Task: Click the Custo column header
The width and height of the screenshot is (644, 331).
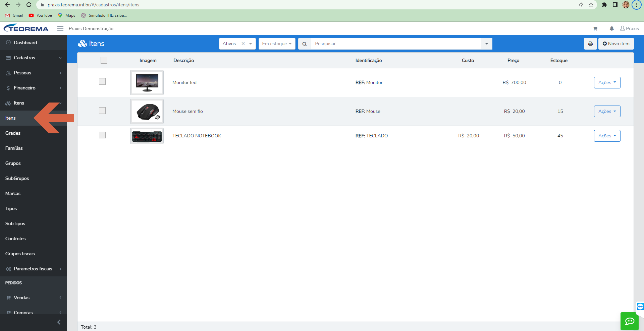Action: coord(468,61)
